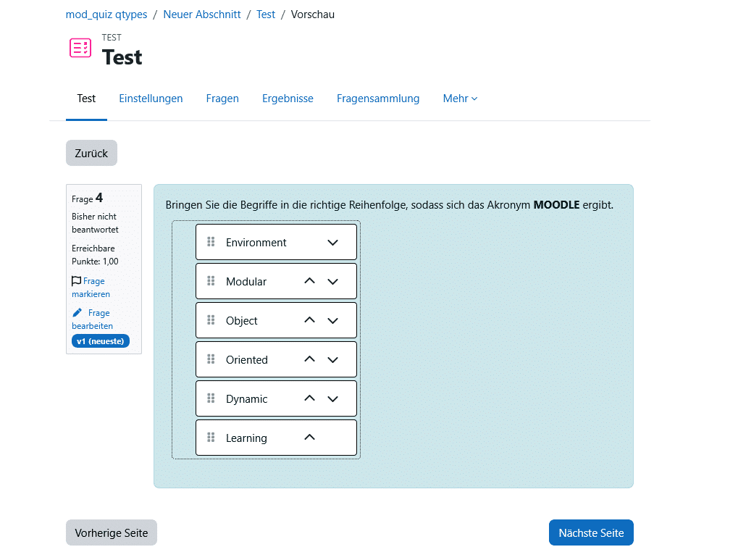Click the mod_quiz qtypes breadcrumb link
This screenshot has width=746, height=560.
(106, 14)
